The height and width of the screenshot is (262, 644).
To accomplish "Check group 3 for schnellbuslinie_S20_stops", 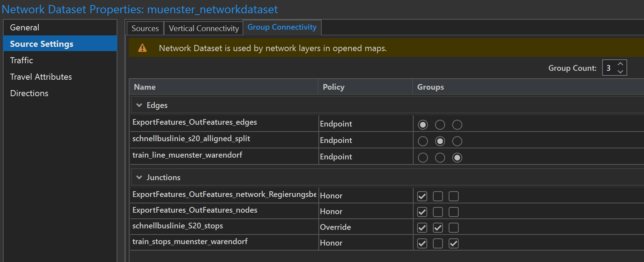I will 453,228.
